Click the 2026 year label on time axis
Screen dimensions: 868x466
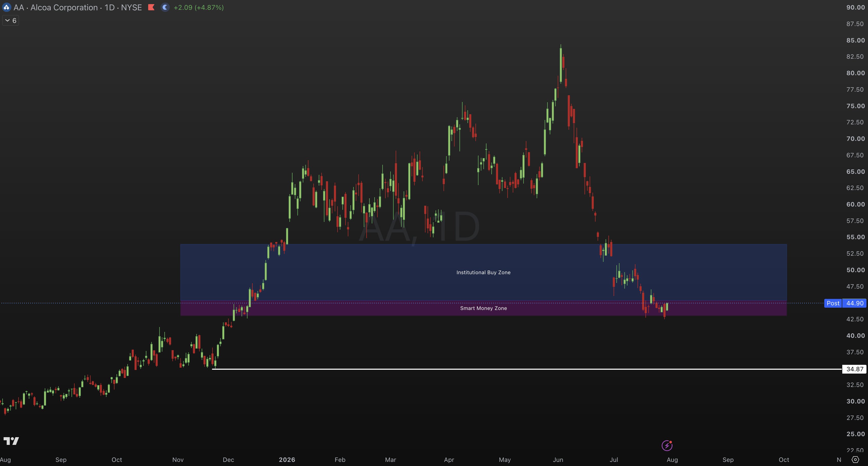pos(287,460)
